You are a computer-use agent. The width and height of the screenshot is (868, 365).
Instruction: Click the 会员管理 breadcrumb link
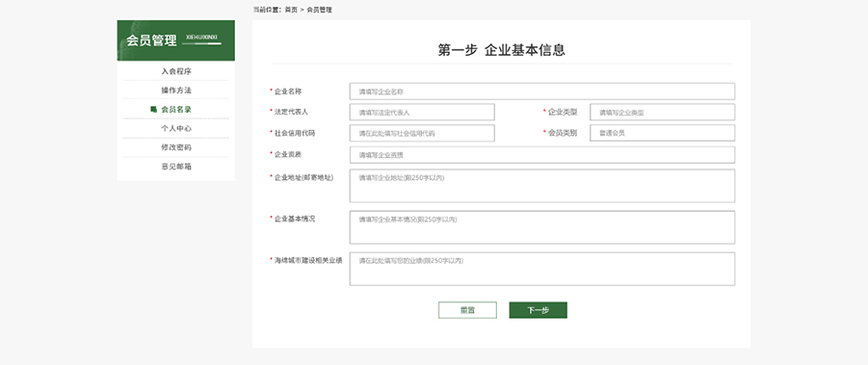[320, 10]
